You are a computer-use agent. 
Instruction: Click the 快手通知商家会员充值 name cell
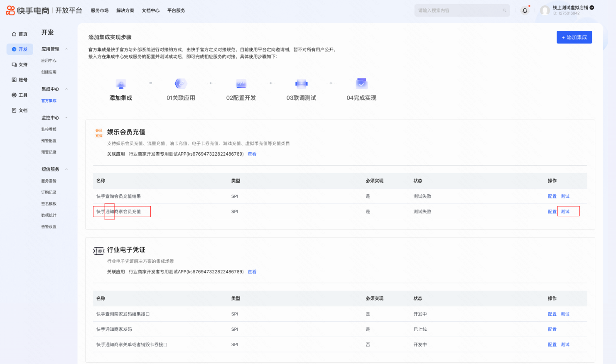[119, 212]
